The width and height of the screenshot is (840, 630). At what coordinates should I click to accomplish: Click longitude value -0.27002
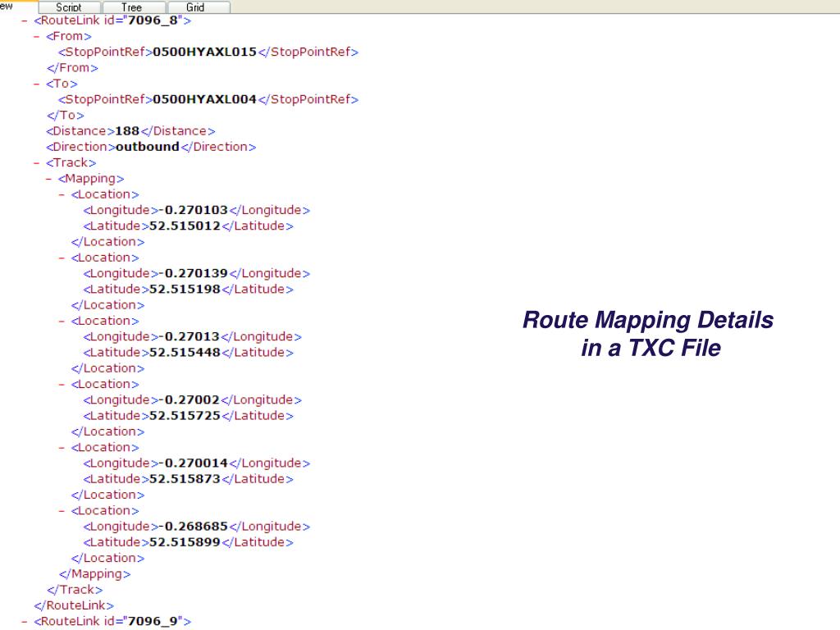pos(189,399)
